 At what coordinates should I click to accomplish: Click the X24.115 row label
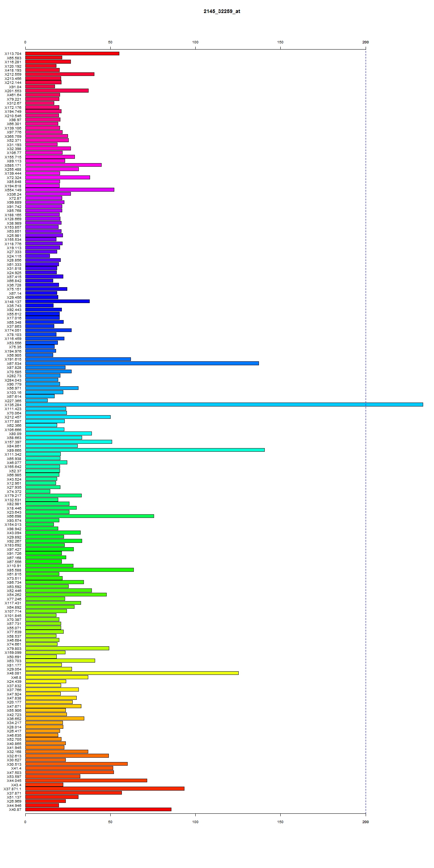coord(14,256)
